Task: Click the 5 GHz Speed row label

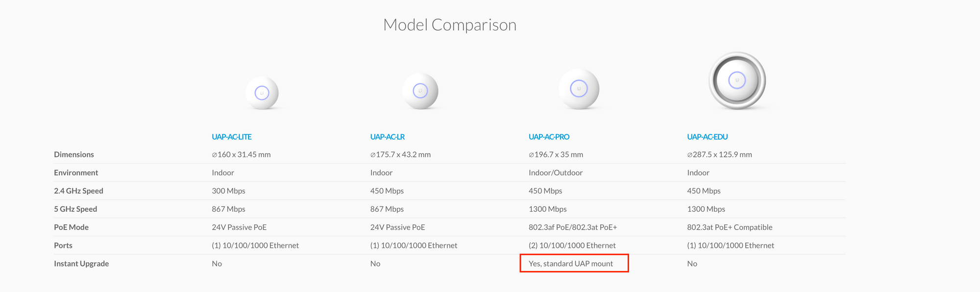Action: 75,209
